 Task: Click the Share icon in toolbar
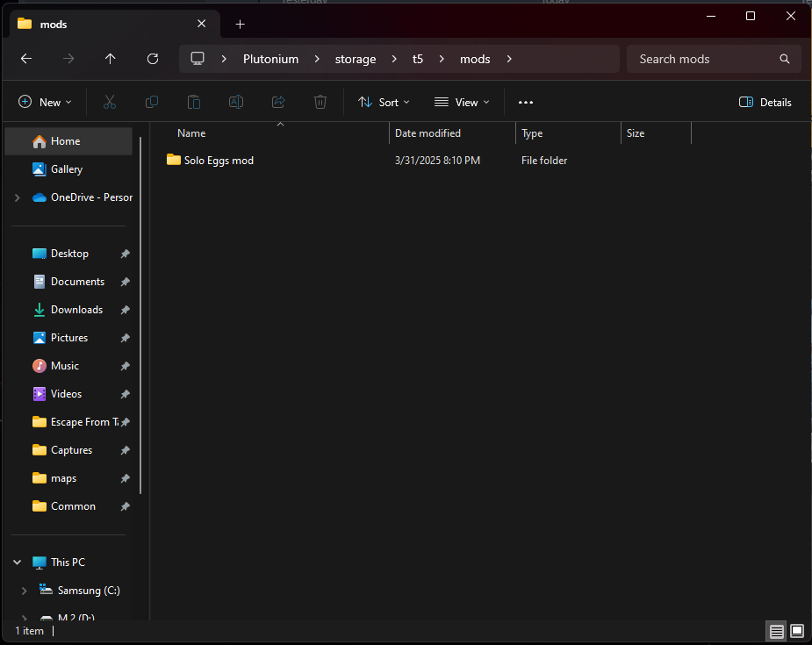click(278, 102)
